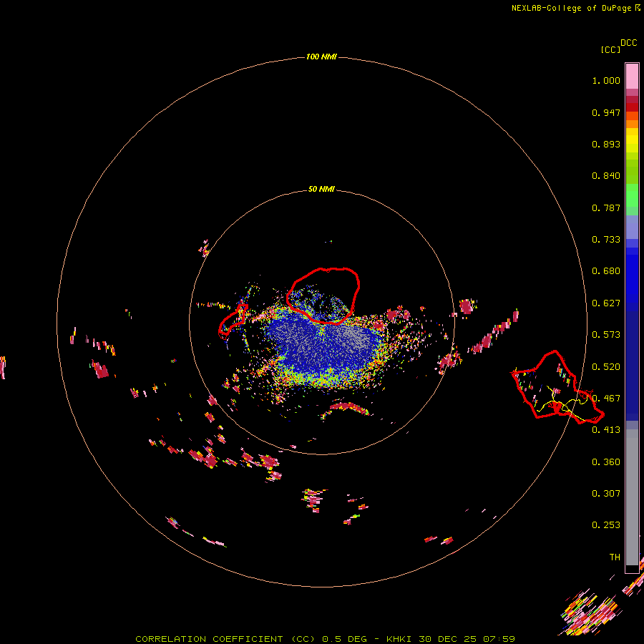Click the 0.893 scale value
This screenshot has width=644, height=644.
(x=606, y=144)
